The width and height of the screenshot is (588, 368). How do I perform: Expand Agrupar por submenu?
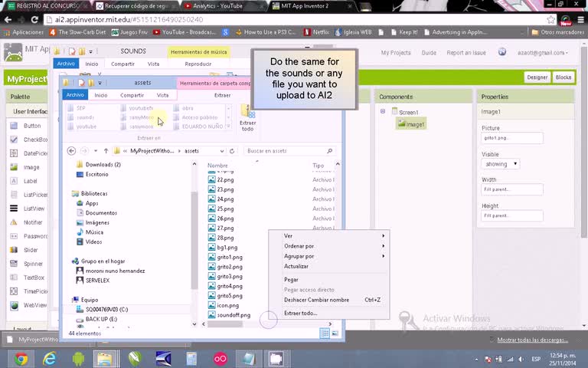tap(384, 256)
